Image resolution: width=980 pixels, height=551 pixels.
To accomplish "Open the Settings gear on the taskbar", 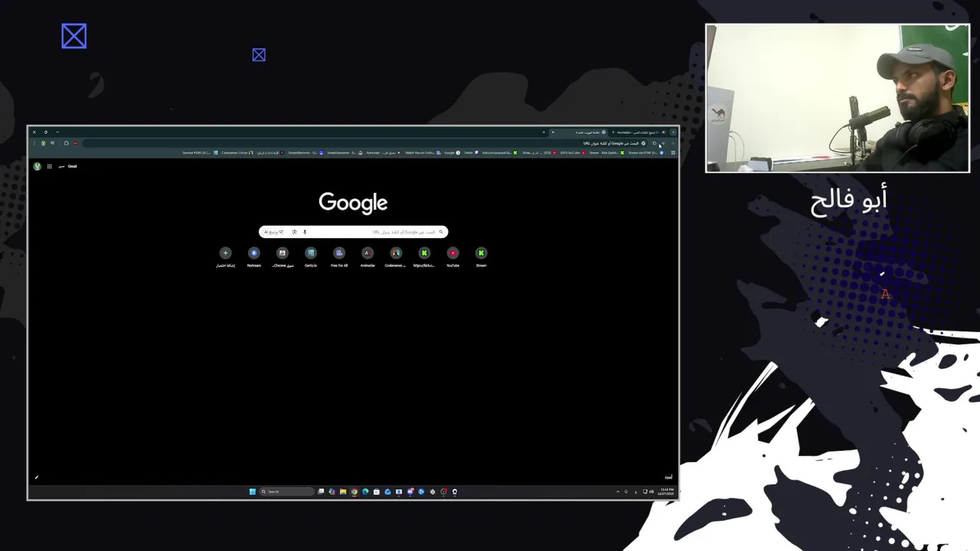I will [x=433, y=491].
